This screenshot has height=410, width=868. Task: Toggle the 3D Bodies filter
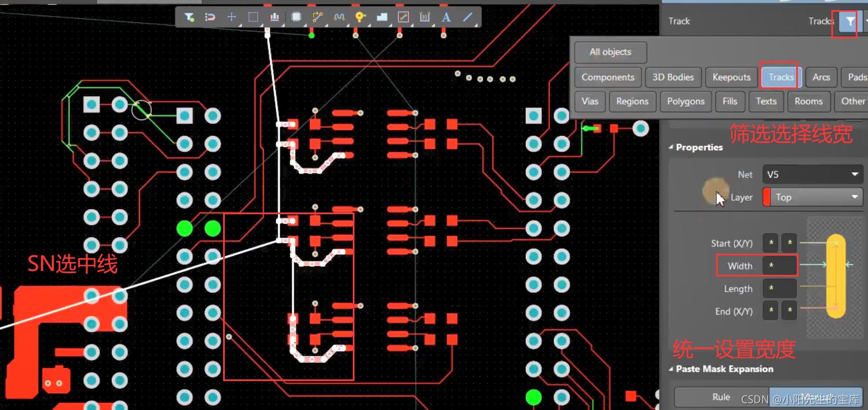673,77
